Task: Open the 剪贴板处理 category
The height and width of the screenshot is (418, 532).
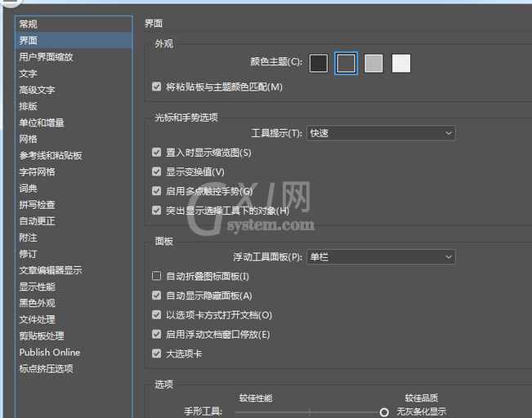Action: pyautogui.click(x=74, y=336)
